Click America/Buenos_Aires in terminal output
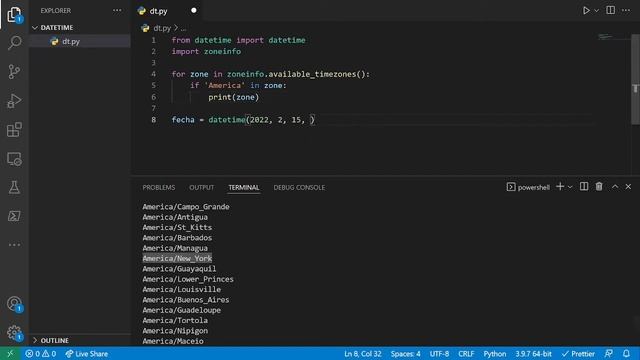 point(186,300)
